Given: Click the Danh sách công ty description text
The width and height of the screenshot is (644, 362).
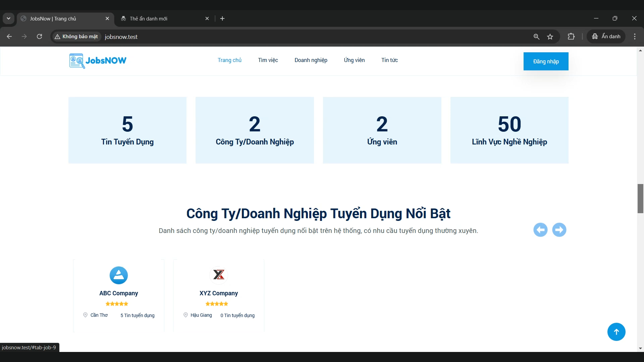Looking at the screenshot, I should pyautogui.click(x=318, y=231).
